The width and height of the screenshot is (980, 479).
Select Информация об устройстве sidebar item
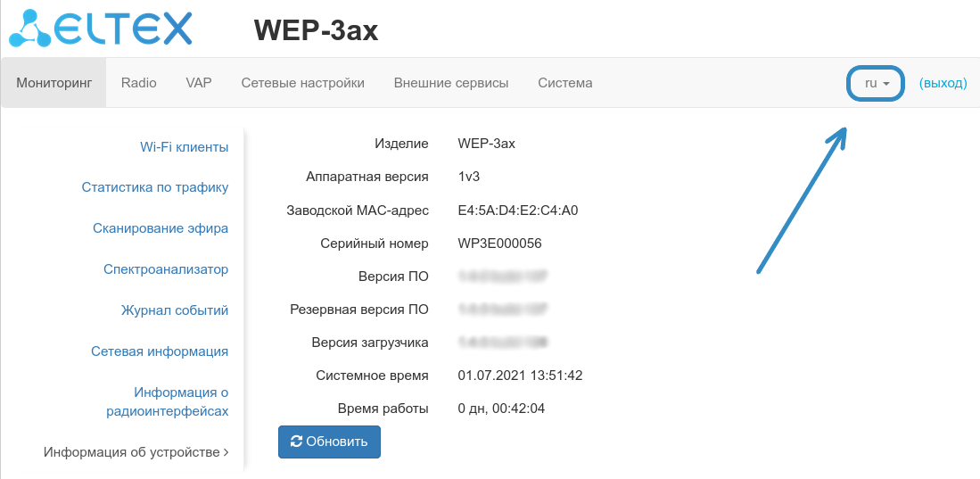(132, 452)
